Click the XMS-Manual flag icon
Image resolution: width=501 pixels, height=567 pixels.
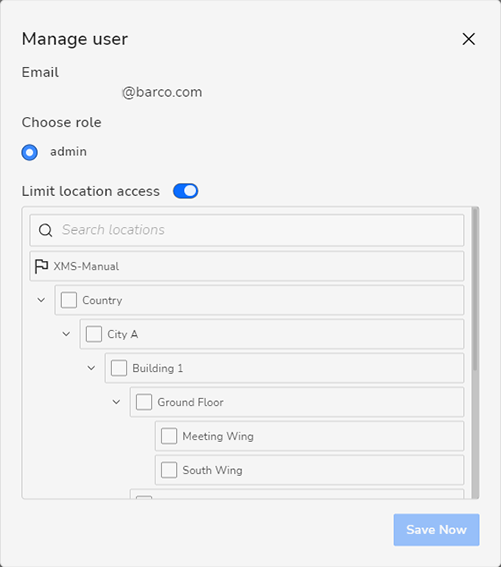[x=41, y=266]
